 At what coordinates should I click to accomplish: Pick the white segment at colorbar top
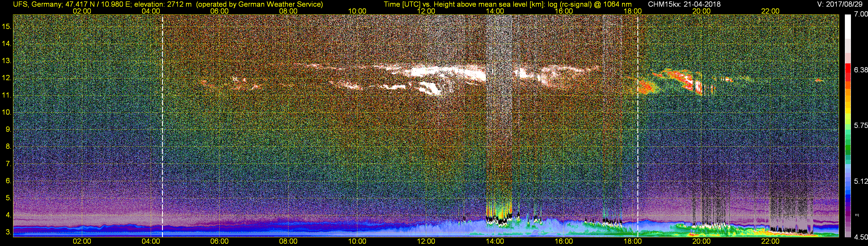tap(847, 26)
